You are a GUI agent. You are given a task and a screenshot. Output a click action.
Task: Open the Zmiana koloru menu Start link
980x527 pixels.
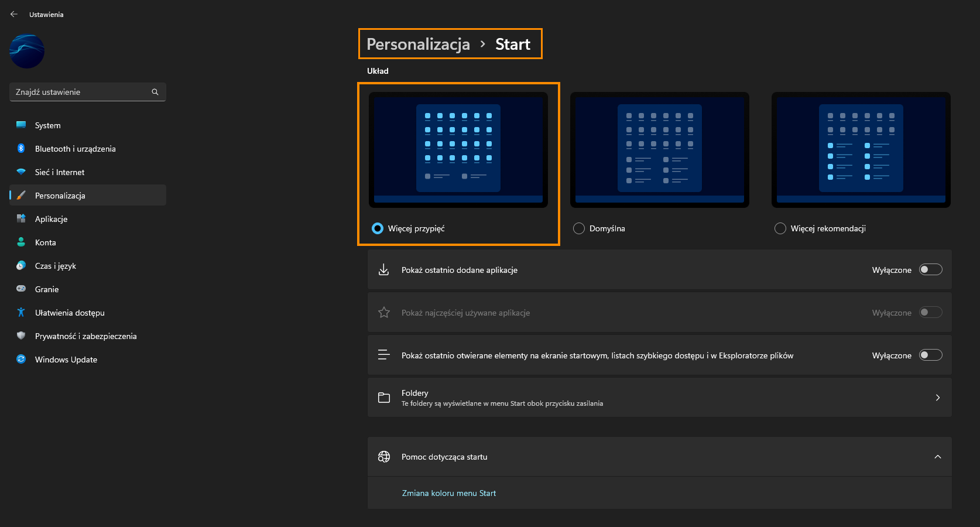click(448, 493)
